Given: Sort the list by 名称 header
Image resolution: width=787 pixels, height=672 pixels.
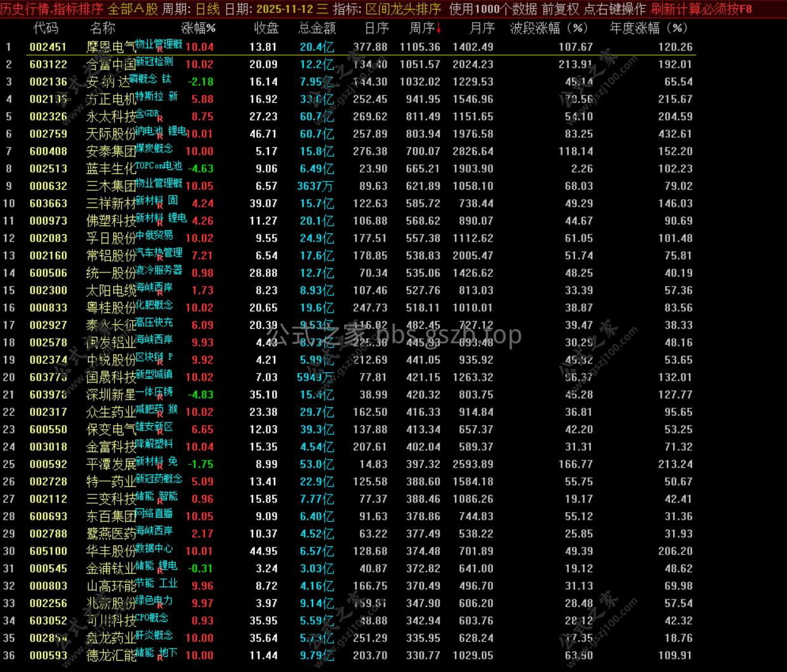Looking at the screenshot, I should (102, 28).
